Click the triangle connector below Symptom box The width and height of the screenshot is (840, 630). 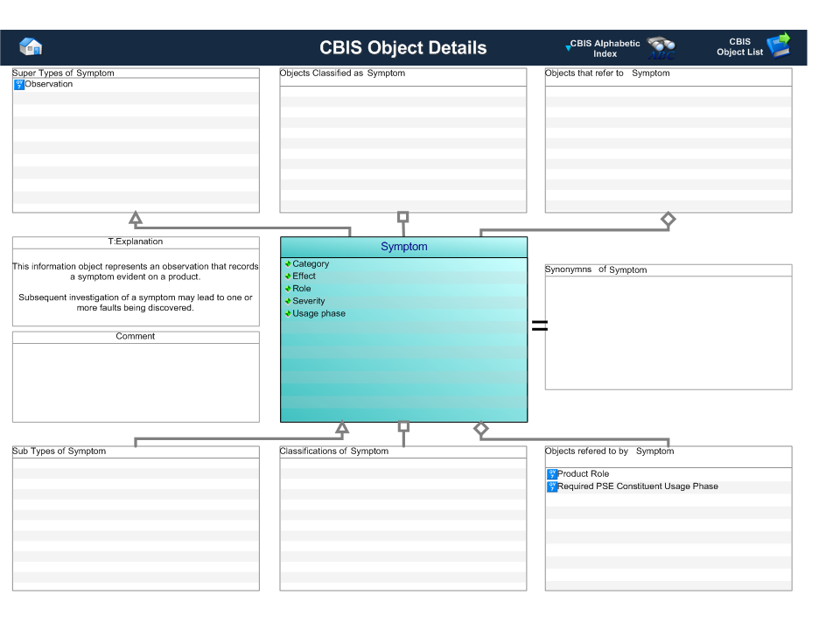point(342,428)
